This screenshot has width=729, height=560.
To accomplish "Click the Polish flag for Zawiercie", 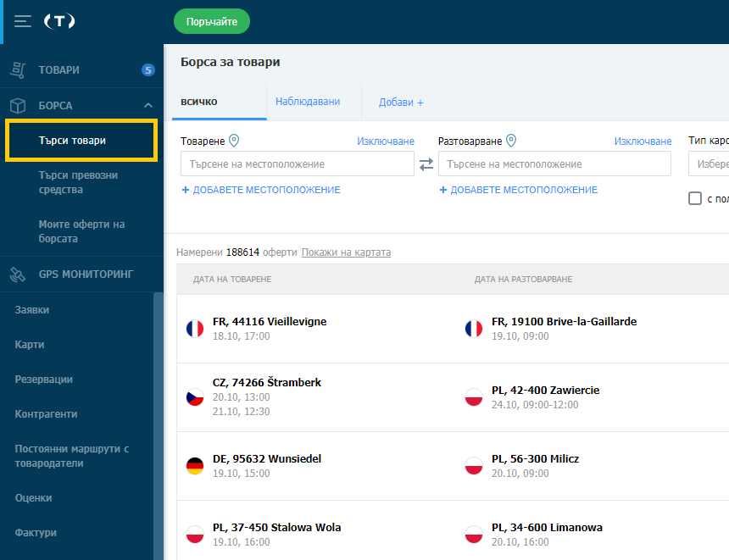I will tap(474, 397).
